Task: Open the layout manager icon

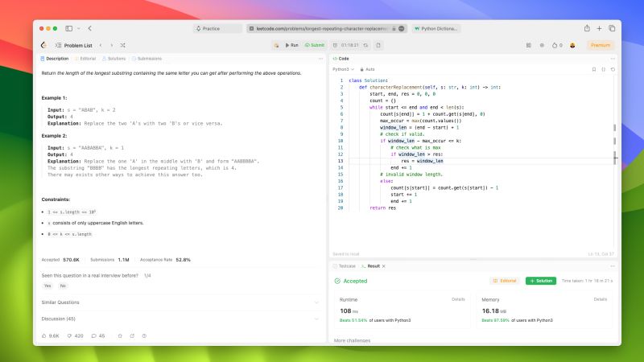Action: [529, 45]
